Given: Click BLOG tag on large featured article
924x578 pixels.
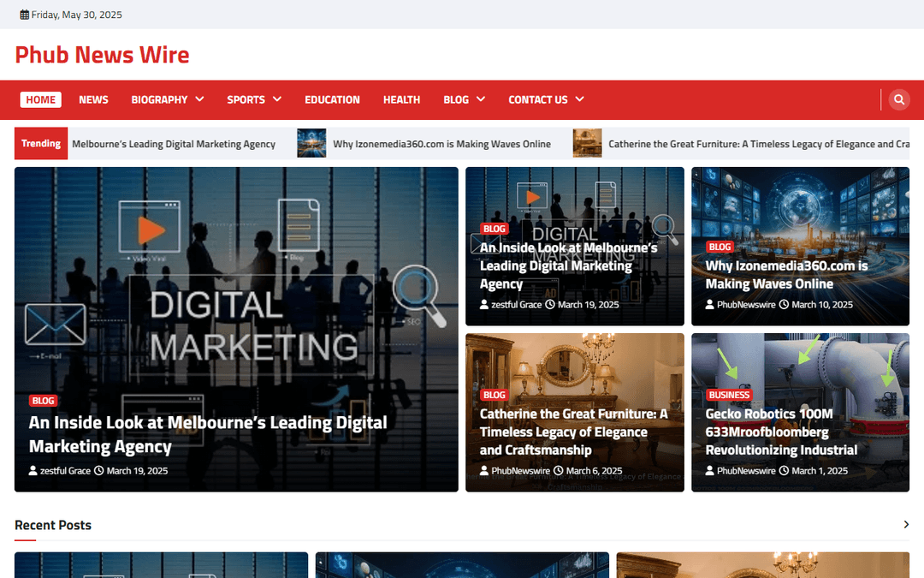Looking at the screenshot, I should pyautogui.click(x=43, y=401).
